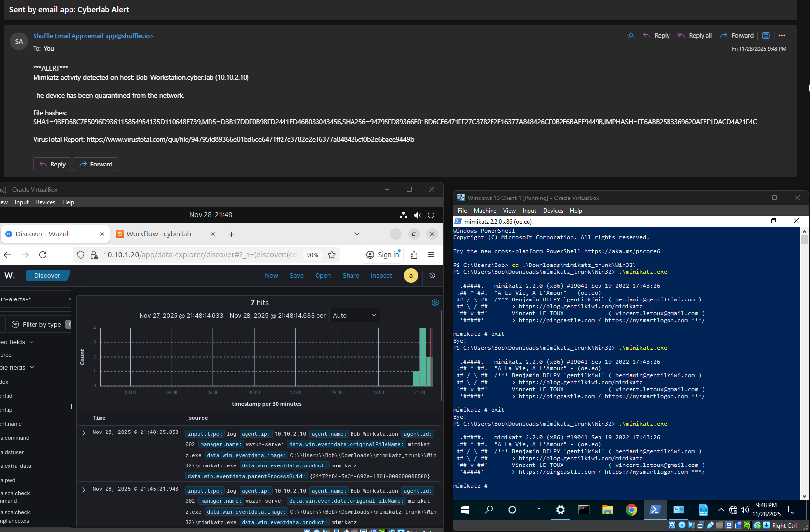The width and height of the screenshot is (810, 532).
Task: Open the Firefox hamburger menu
Action: tap(431, 255)
